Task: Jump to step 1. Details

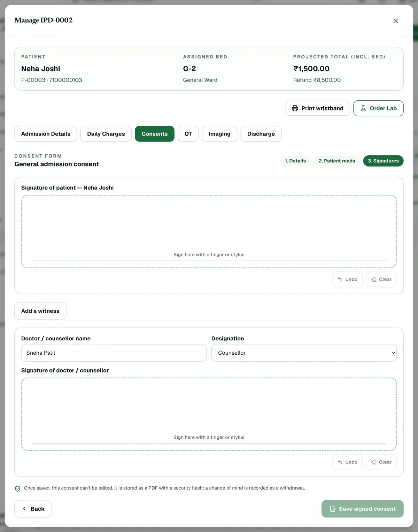Action: tap(295, 161)
